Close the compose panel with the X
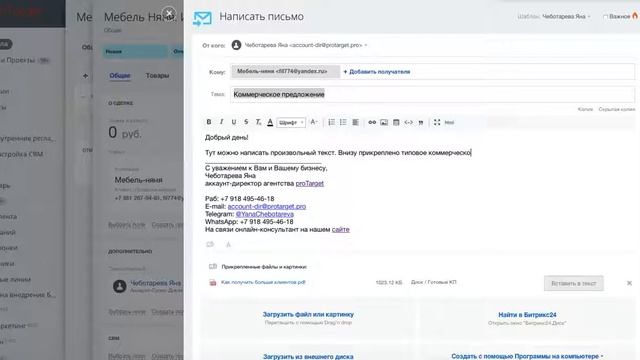Image resolution: width=640 pixels, height=360 pixels. pos(169,13)
